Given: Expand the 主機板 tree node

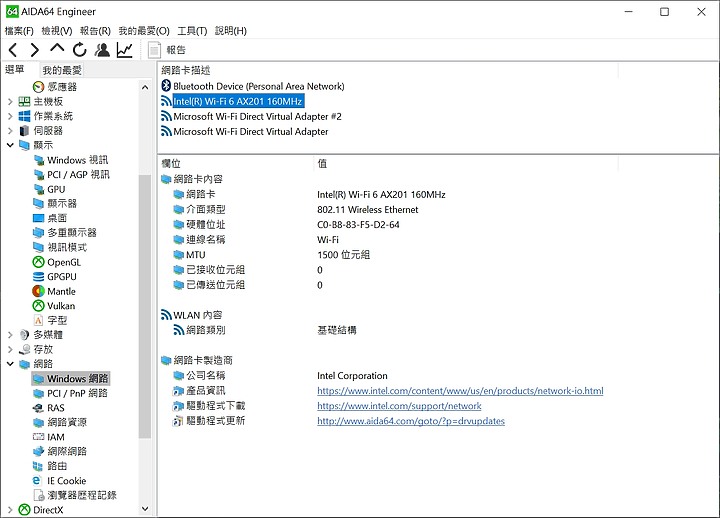Looking at the screenshot, I should click(10, 101).
